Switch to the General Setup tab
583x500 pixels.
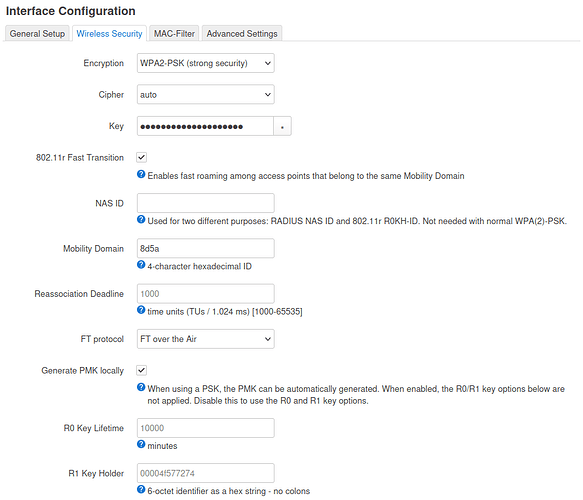(x=37, y=33)
